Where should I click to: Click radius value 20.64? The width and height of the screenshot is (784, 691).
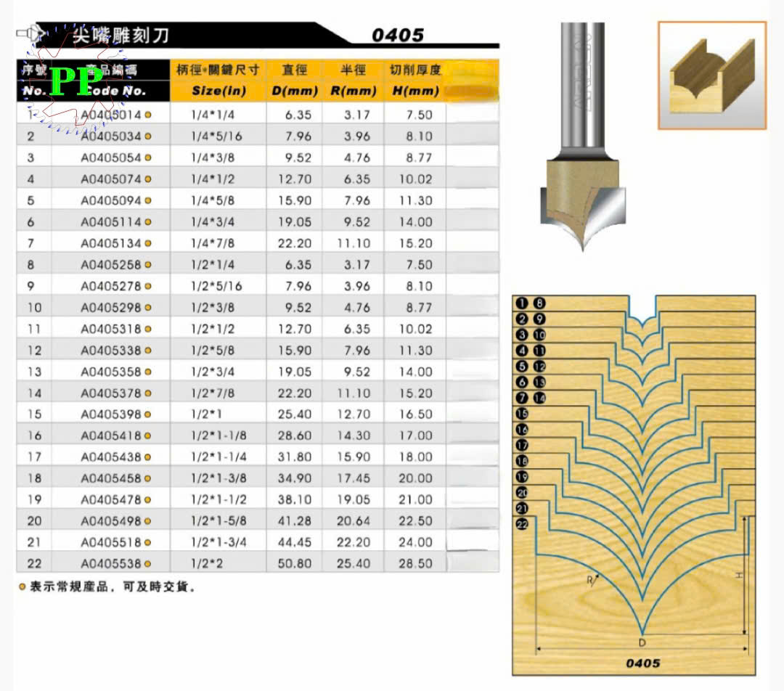point(354,521)
